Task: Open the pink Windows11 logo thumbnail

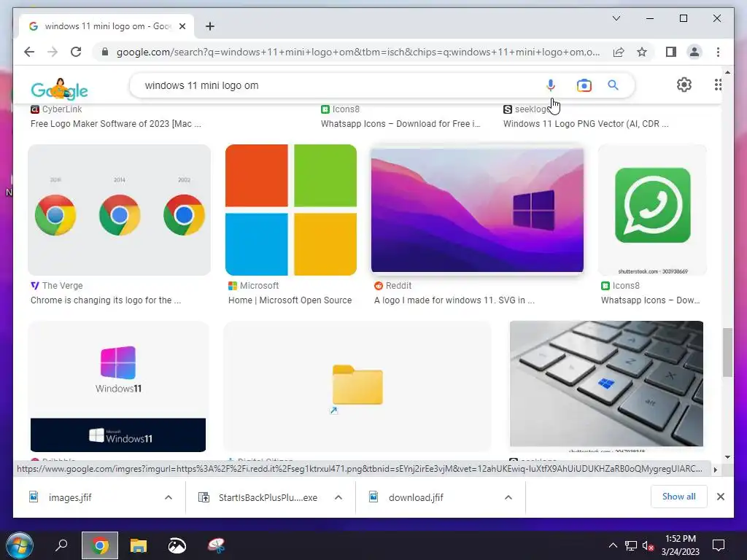Action: pos(118,386)
